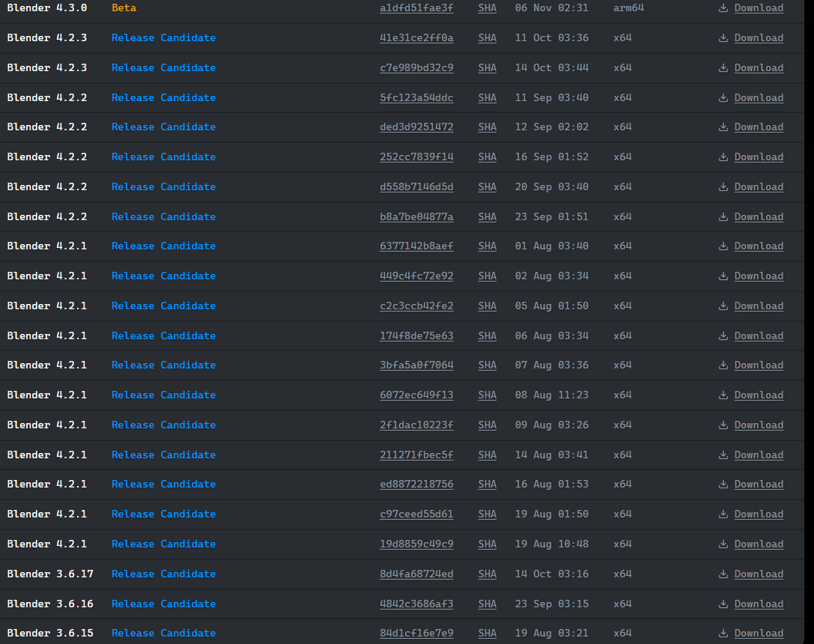Click download icon for build 174f8de75e63
The image size is (814, 644).
[x=723, y=335]
